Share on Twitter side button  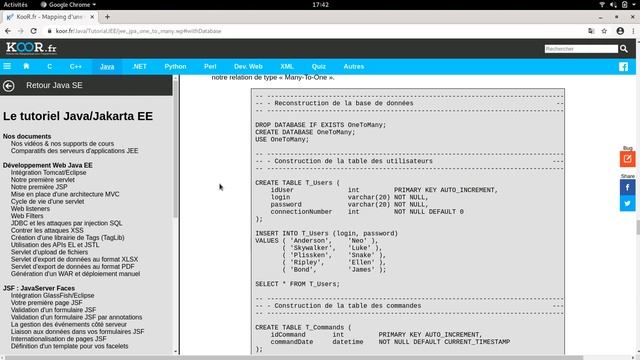627,203
